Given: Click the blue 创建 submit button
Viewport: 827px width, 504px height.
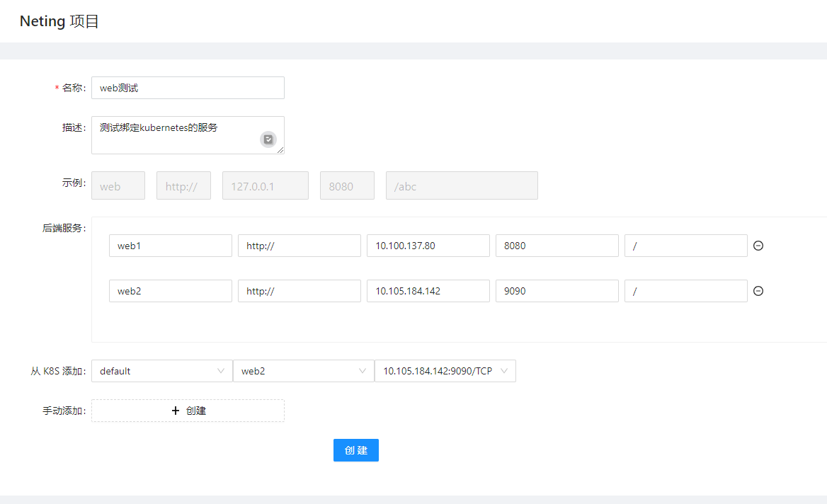Looking at the screenshot, I should click(355, 450).
